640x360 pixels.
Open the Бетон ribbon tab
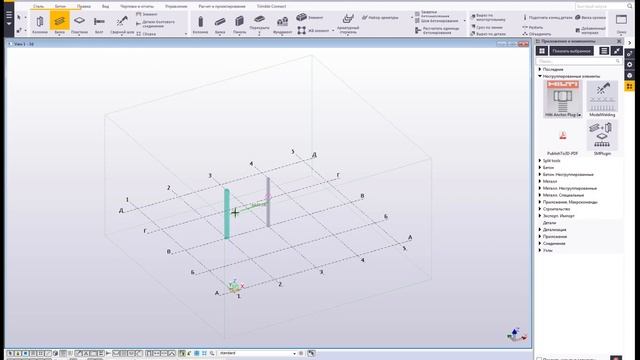60,7
